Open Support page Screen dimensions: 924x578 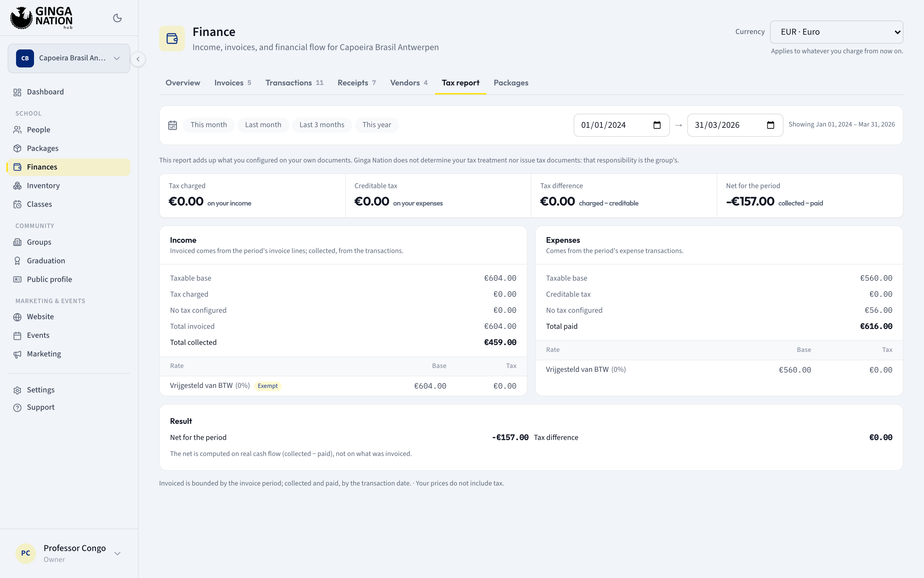coord(69,407)
